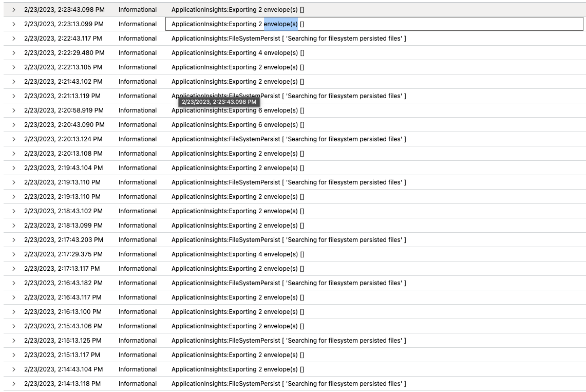Image resolution: width=586 pixels, height=392 pixels.
Task: Expand the FileSystemPersist row at 2:19:13.110 PM
Action: click(14, 182)
